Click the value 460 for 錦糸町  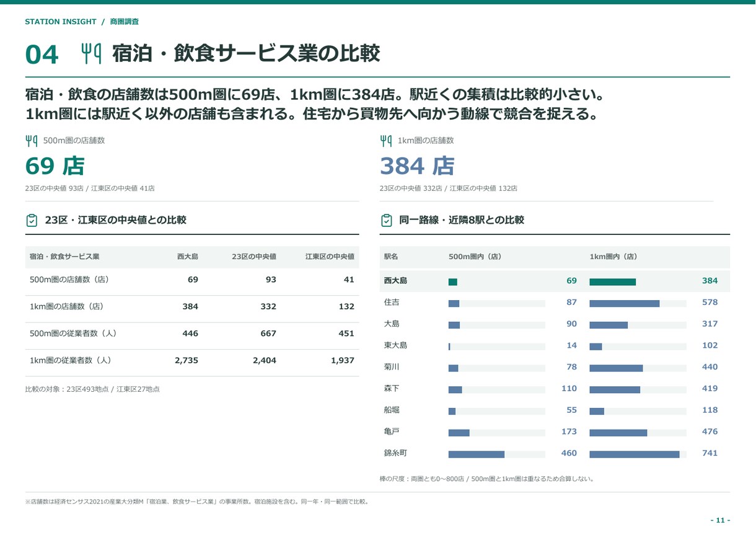pos(569,453)
